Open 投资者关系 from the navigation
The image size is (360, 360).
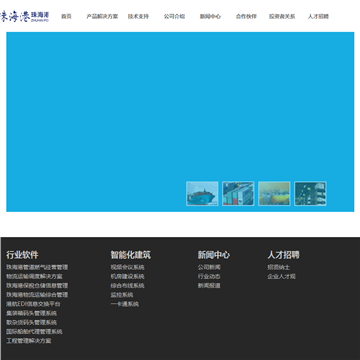pyautogui.click(x=282, y=16)
